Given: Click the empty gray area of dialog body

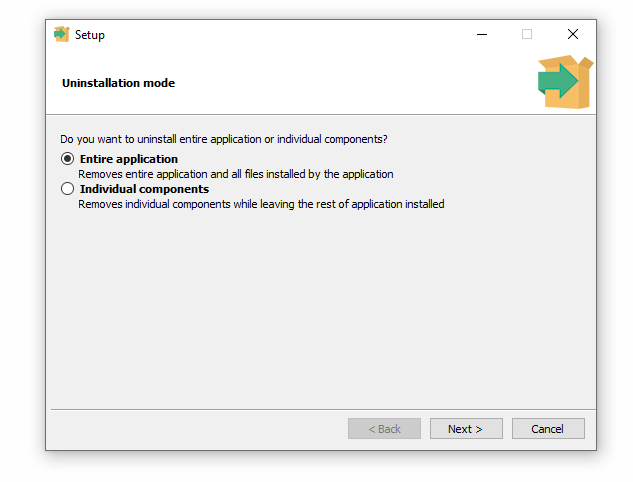Looking at the screenshot, I should click(x=320, y=310).
